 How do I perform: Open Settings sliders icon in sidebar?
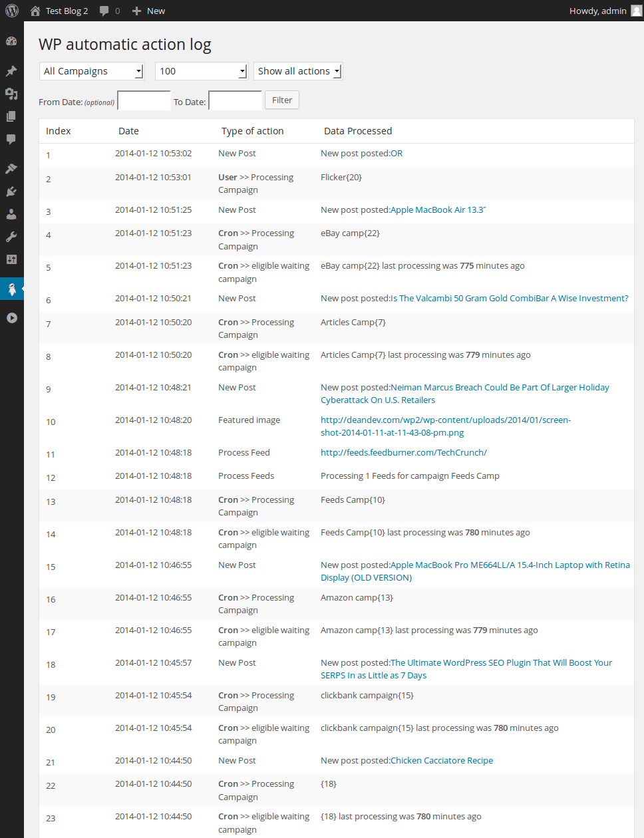(11, 259)
